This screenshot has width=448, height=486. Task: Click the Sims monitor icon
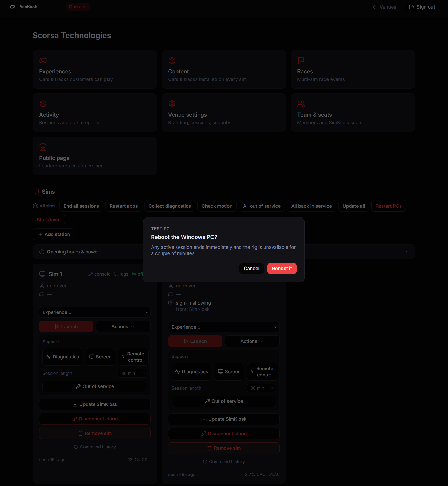36,192
